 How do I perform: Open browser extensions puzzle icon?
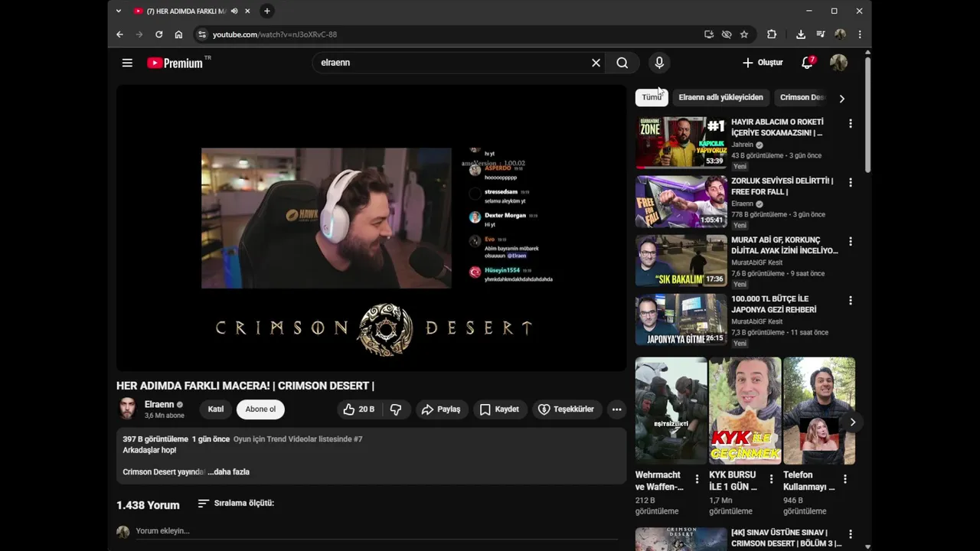[x=772, y=34]
